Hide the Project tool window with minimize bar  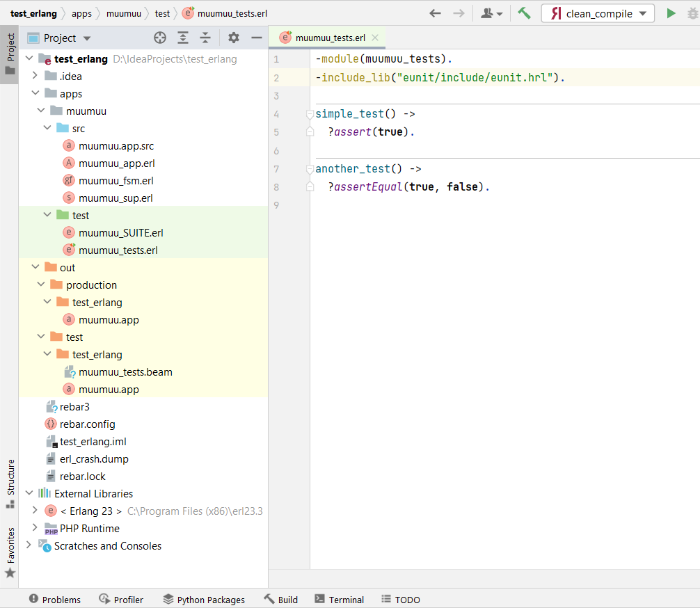coord(256,38)
